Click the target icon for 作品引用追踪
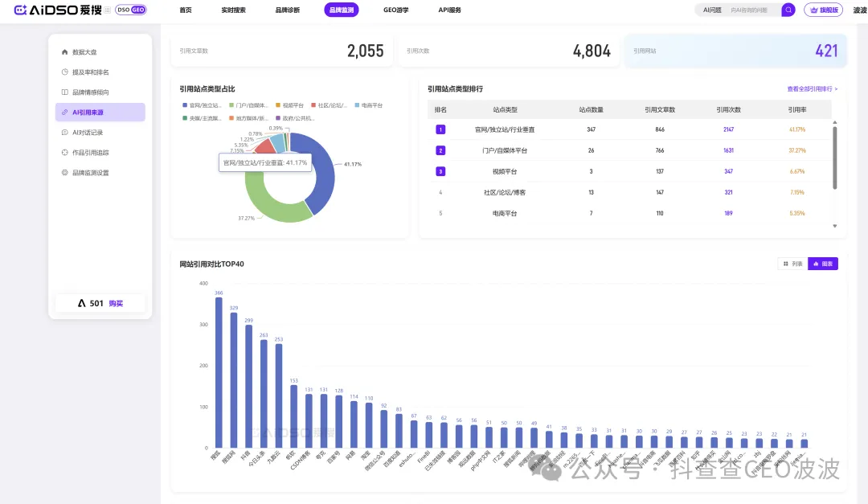Image resolution: width=868 pixels, height=504 pixels. point(64,153)
